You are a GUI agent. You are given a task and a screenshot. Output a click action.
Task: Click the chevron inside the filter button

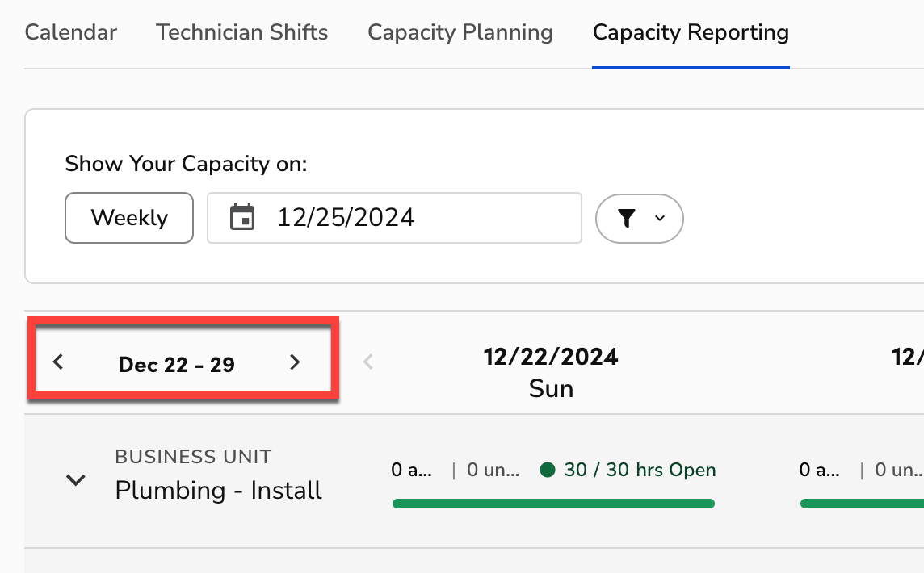pos(658,218)
